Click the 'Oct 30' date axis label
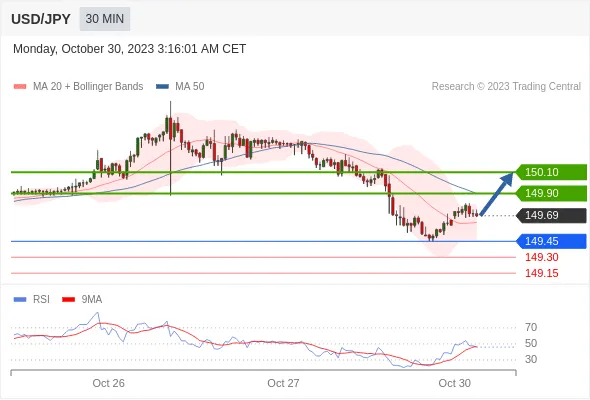The width and height of the screenshot is (590, 400). pos(455,383)
